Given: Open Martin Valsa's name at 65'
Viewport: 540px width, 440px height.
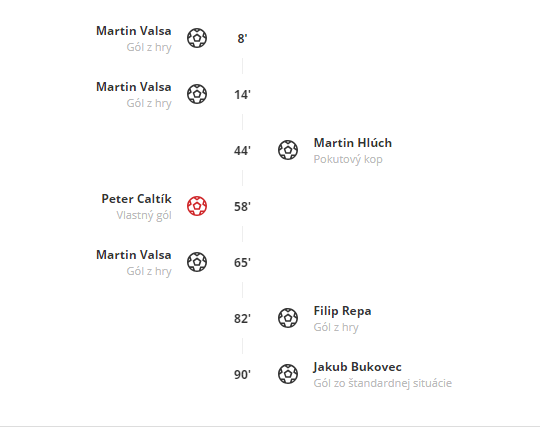Looking at the screenshot, I should pos(134,255).
